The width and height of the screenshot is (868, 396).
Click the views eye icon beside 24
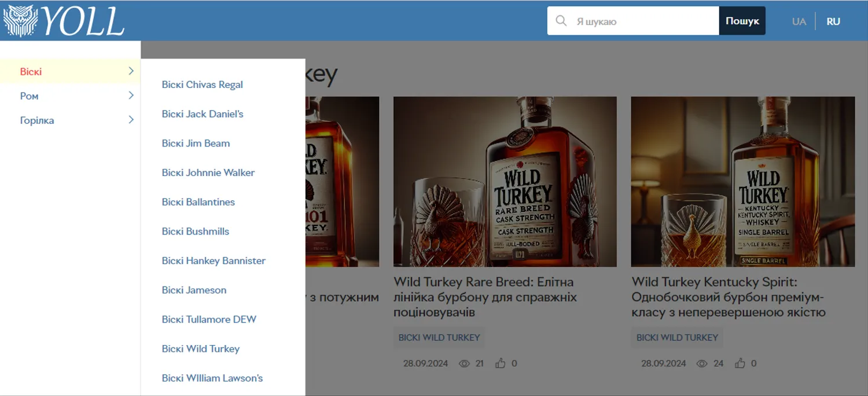[701, 364]
